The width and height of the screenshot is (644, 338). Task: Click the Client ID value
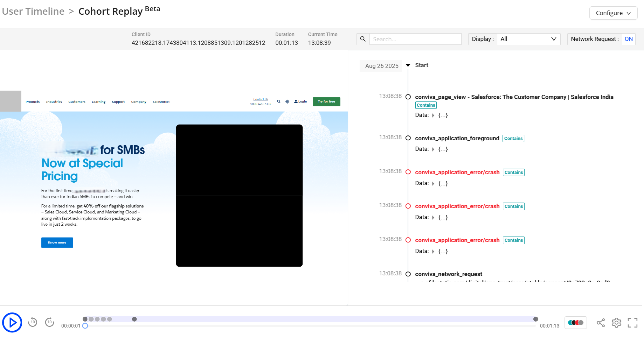[198, 43]
